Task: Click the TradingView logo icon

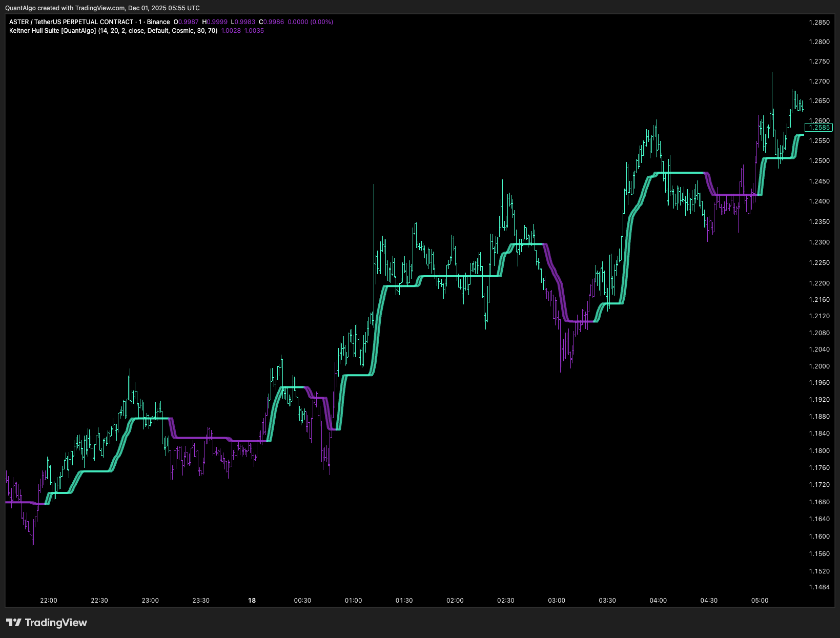Action: click(x=13, y=623)
